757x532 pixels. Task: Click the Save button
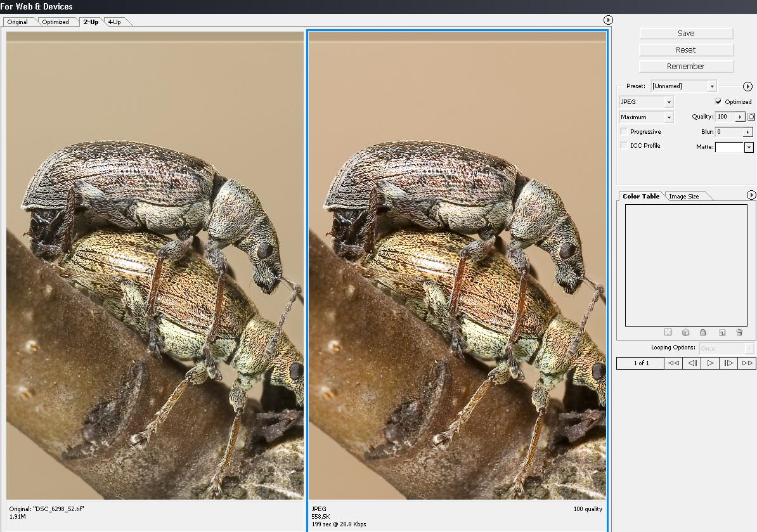(x=686, y=34)
